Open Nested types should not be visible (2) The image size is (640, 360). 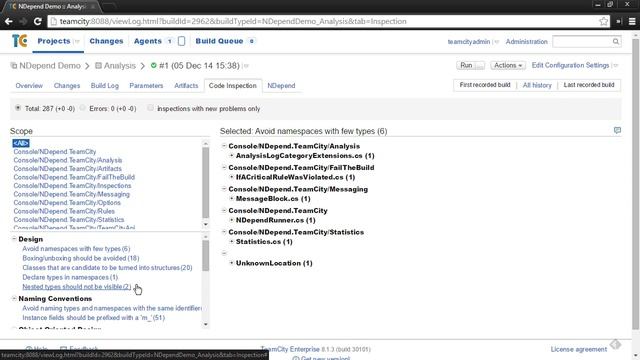coord(77,287)
